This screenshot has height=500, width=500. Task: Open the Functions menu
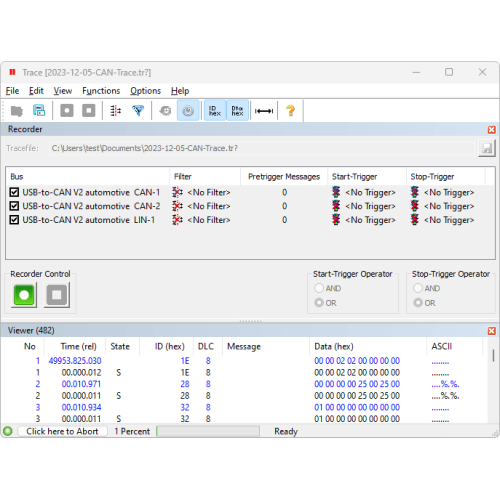pos(101,91)
